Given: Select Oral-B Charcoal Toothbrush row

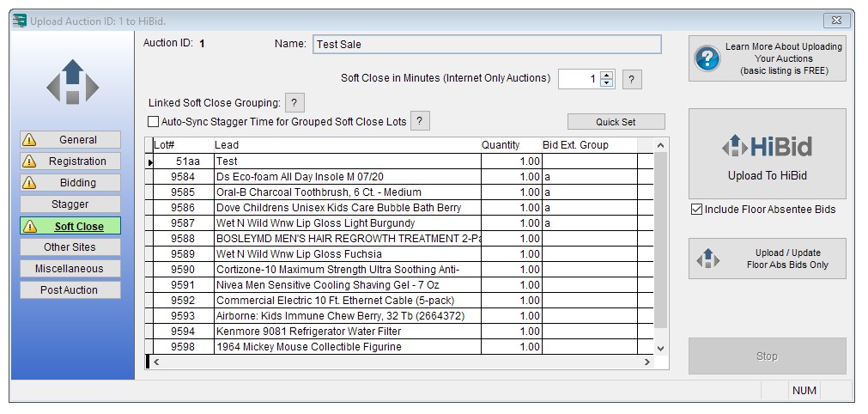Looking at the screenshot, I should click(399, 192).
